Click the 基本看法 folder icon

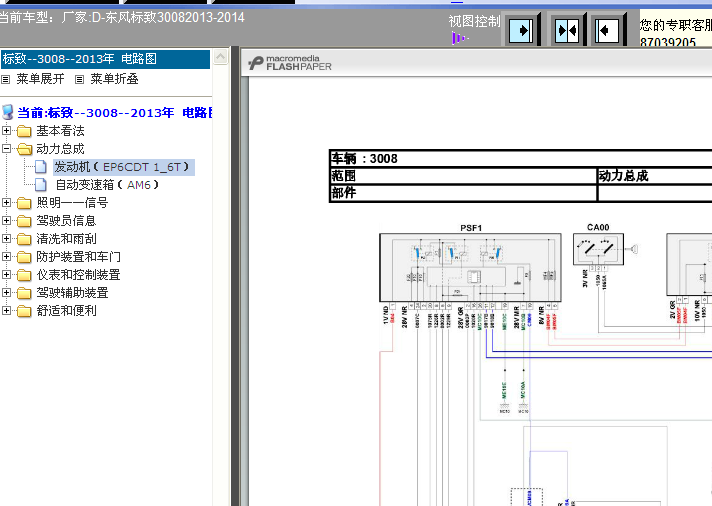point(24,131)
